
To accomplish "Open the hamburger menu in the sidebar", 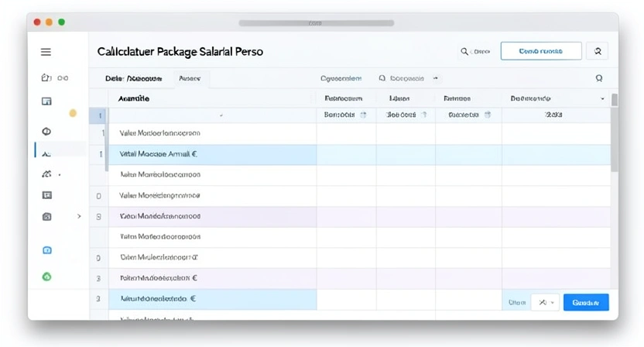I will (x=46, y=52).
